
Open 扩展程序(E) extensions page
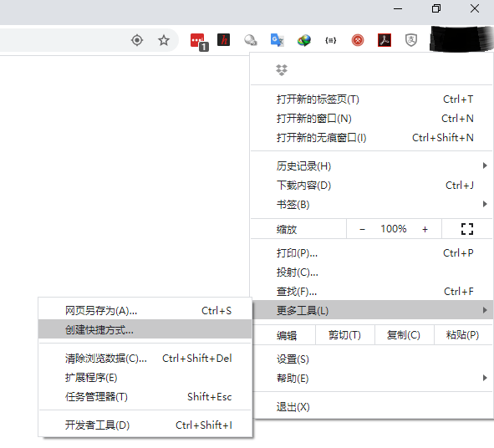[x=145, y=378]
